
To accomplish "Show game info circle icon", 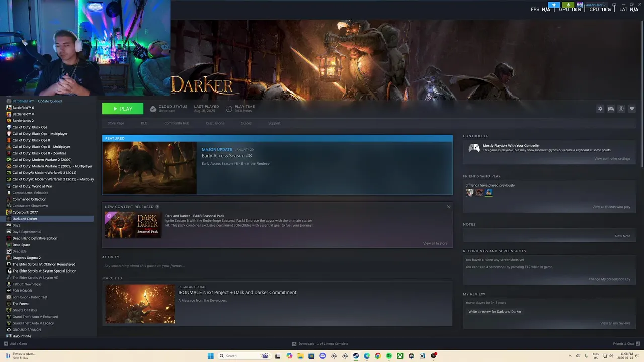I will point(621,109).
